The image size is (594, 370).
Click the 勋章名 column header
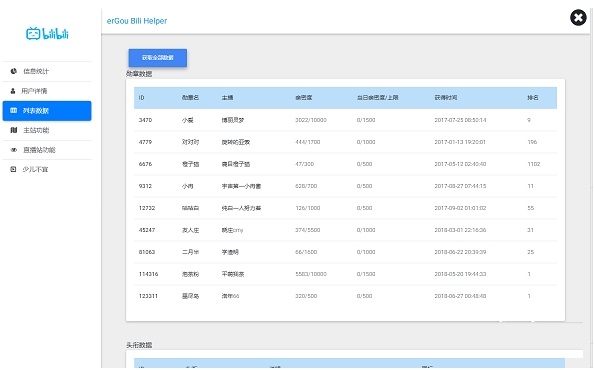point(190,98)
